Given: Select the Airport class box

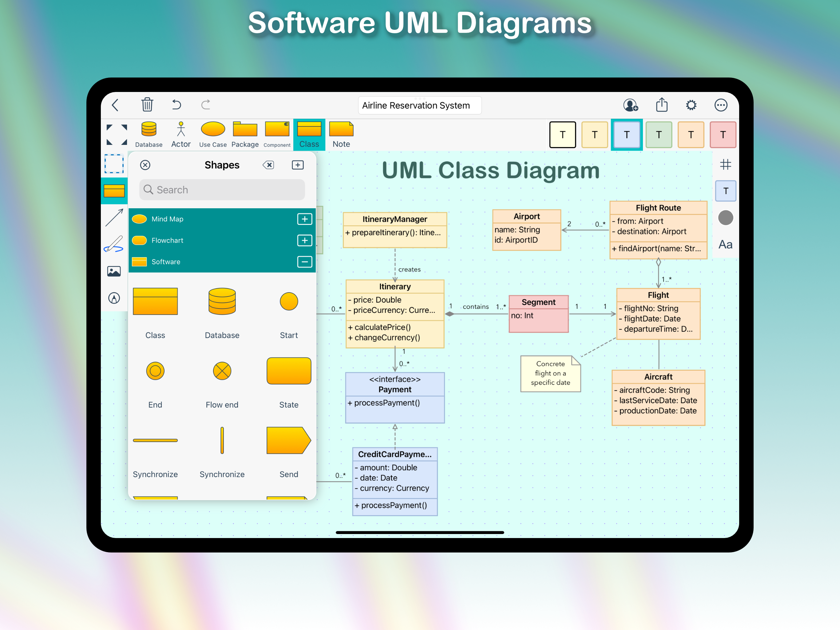Looking at the screenshot, I should (x=526, y=229).
